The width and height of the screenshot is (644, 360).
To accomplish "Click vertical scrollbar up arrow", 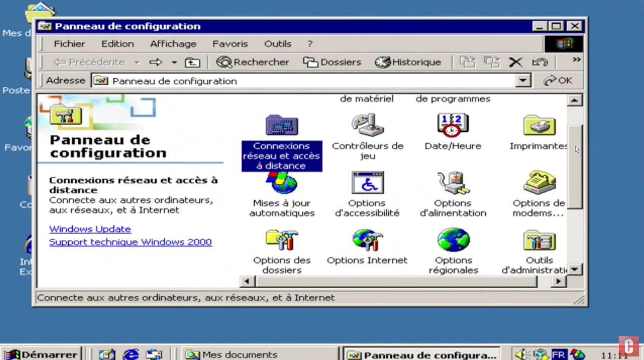I will click(x=575, y=100).
